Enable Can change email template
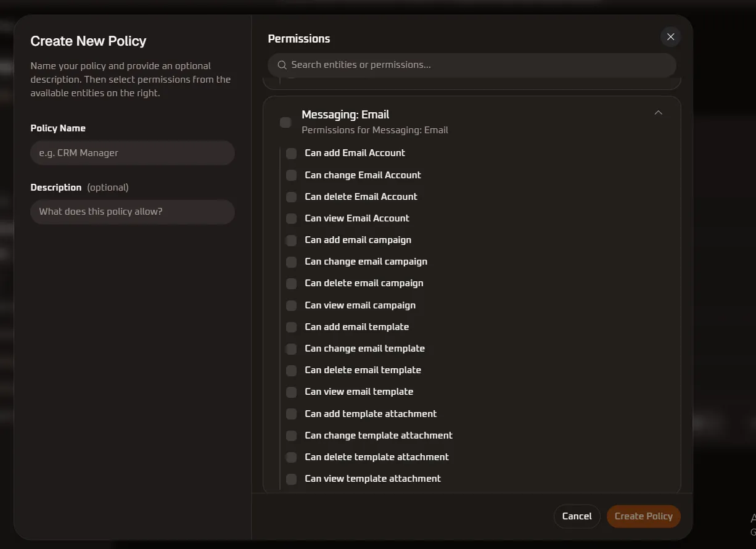756x549 pixels. [x=292, y=349]
